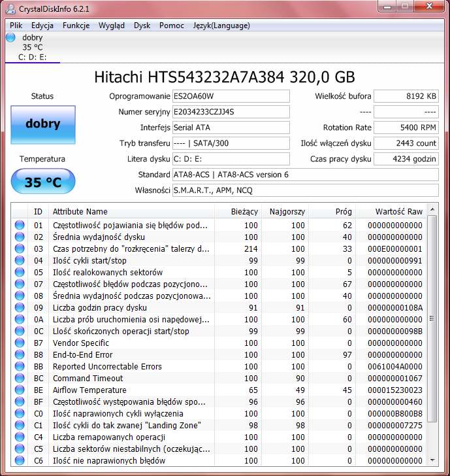Click the orb beside Airflow Temperature
The image size is (450, 476).
click(20, 390)
